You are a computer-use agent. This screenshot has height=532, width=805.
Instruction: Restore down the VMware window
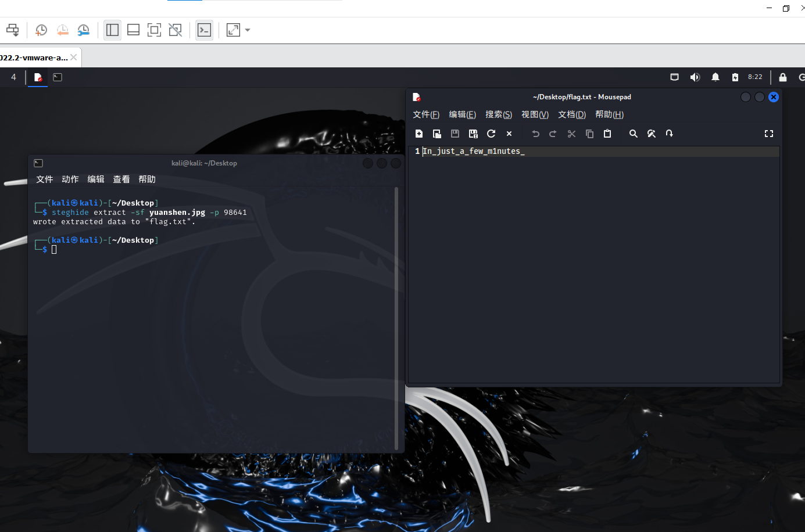pyautogui.click(x=786, y=8)
